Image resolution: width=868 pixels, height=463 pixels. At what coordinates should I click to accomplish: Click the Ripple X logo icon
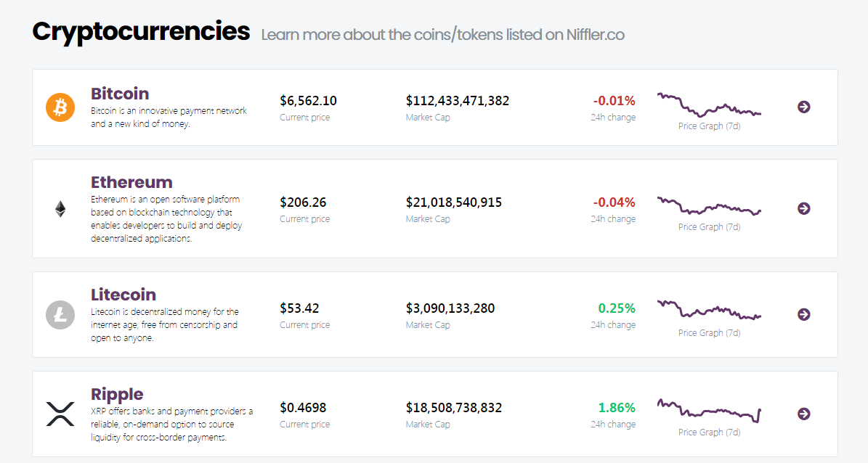click(60, 414)
